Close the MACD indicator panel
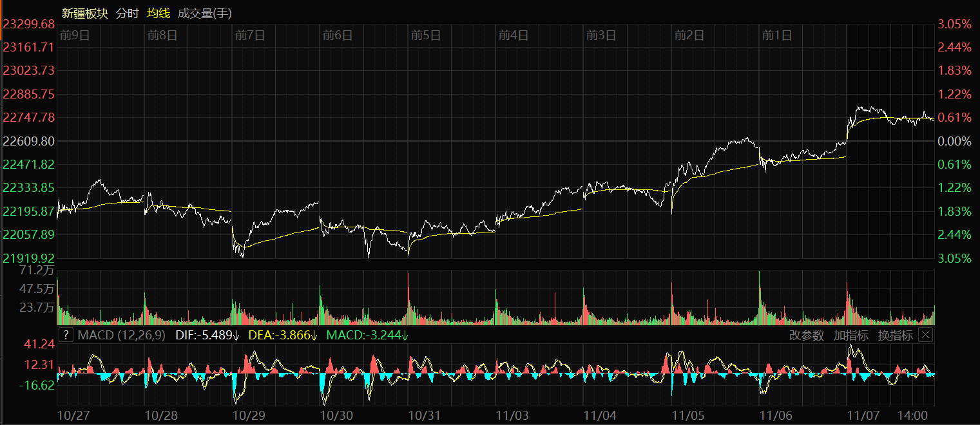980x425 pixels. (925, 335)
